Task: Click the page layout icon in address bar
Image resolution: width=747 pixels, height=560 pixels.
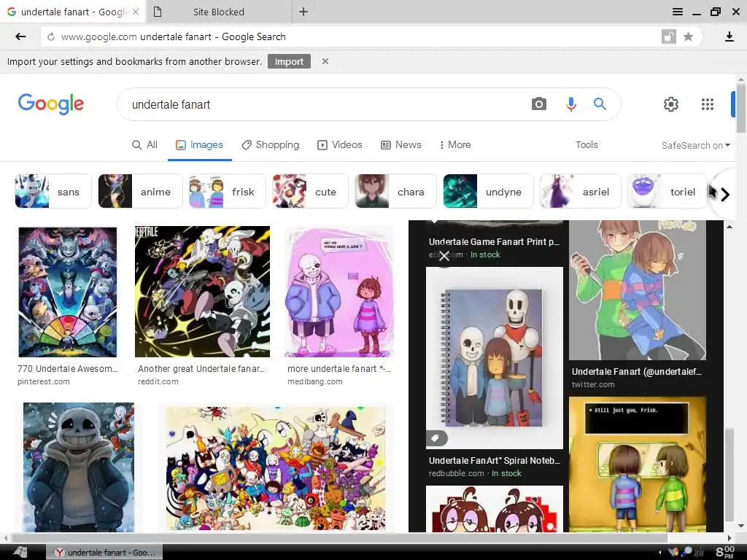Action: coord(668,36)
